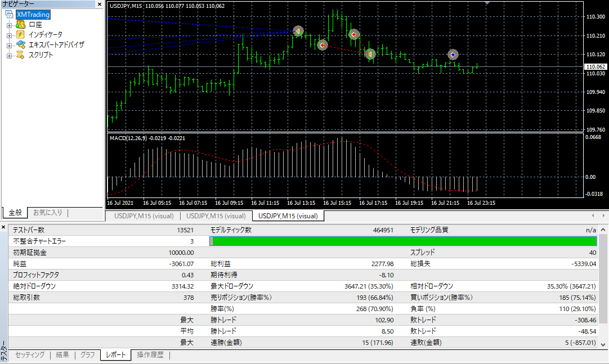This screenshot has height=364, width=609.
Task: Select XMTrading in the Navigator tree
Action: (x=33, y=15)
